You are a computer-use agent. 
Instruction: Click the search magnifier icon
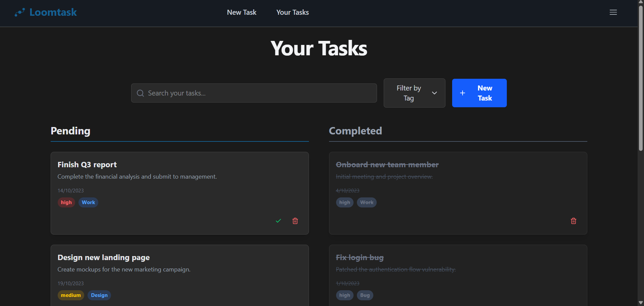[x=141, y=93]
